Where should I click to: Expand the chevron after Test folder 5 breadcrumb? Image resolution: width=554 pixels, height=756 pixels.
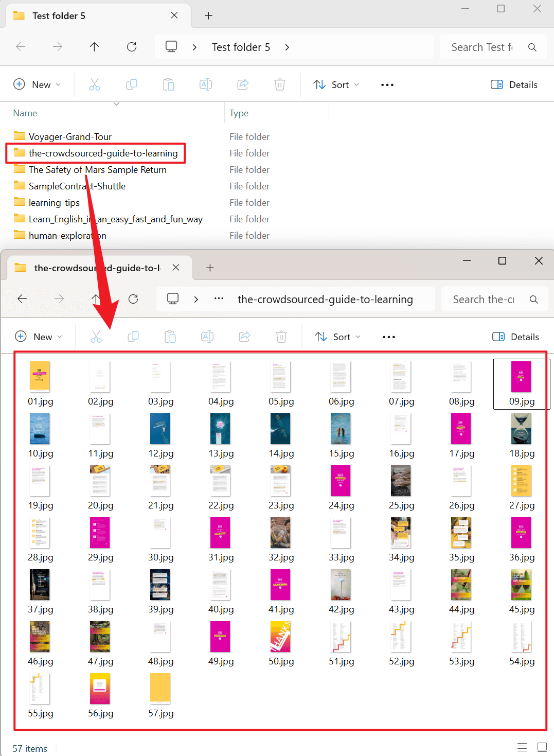click(287, 47)
